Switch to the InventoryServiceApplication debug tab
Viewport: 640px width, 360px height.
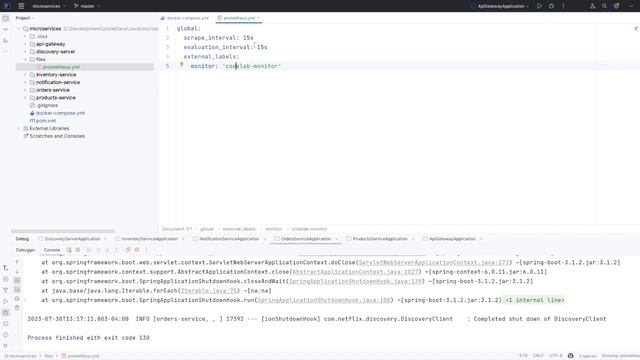[149, 239]
